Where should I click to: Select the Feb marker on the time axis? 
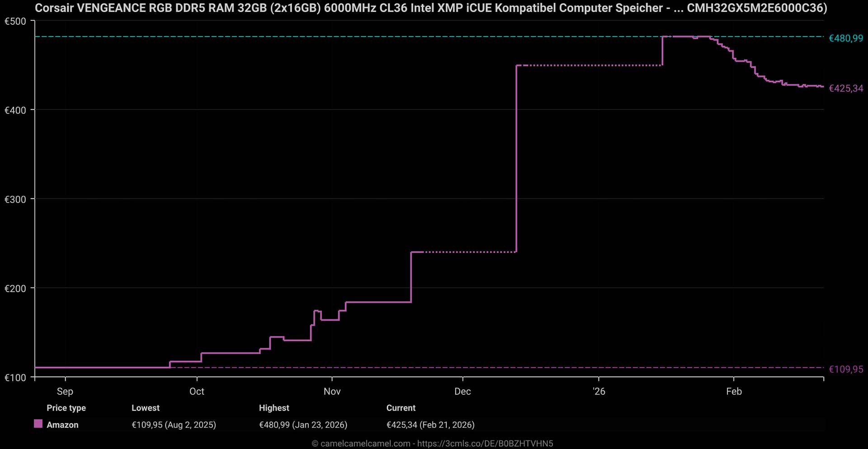(x=734, y=391)
